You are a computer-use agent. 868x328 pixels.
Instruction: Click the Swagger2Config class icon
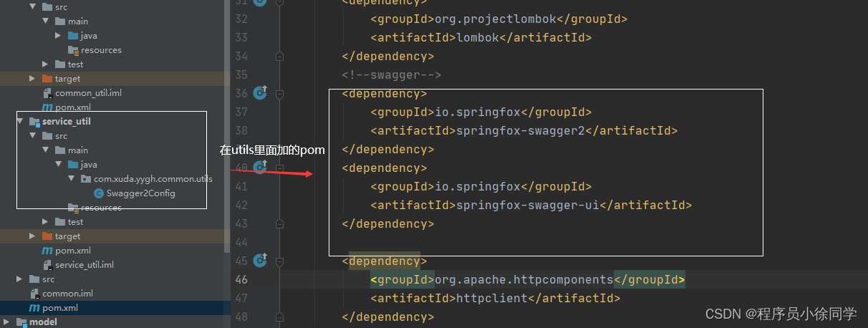point(99,193)
